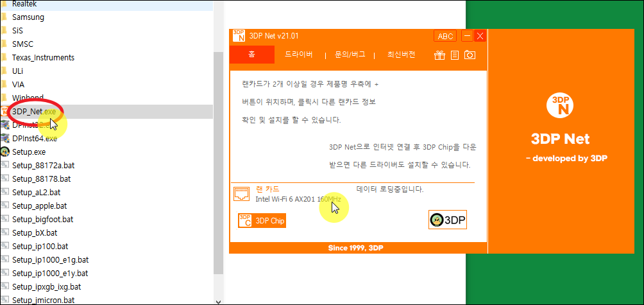Switch to the 홈 tab
644x305 pixels.
pyautogui.click(x=252, y=55)
